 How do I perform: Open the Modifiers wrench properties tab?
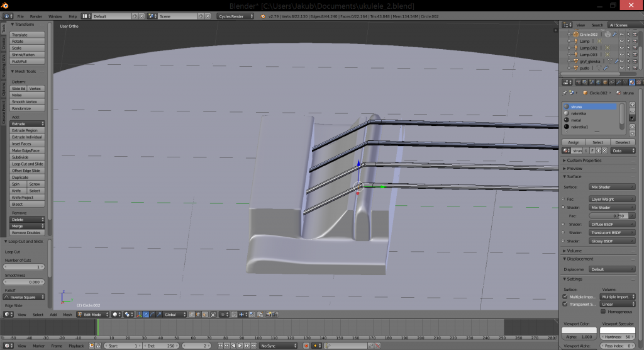(619, 82)
